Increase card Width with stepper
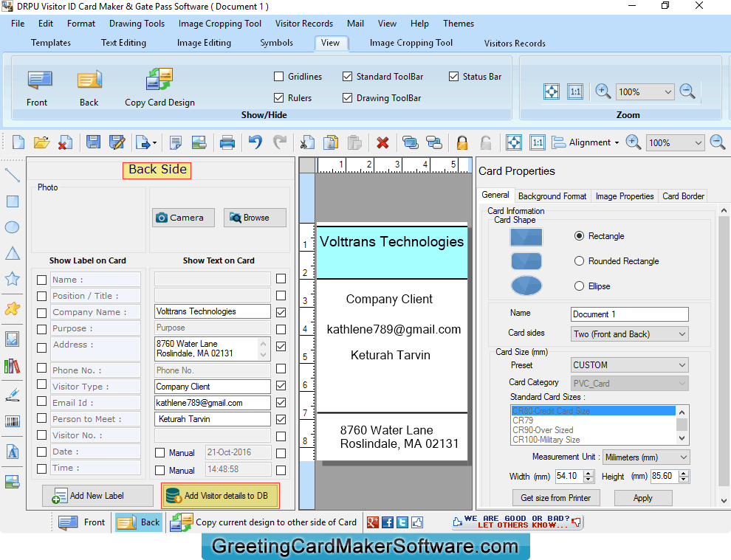This screenshot has height=560, width=731. tap(588, 474)
